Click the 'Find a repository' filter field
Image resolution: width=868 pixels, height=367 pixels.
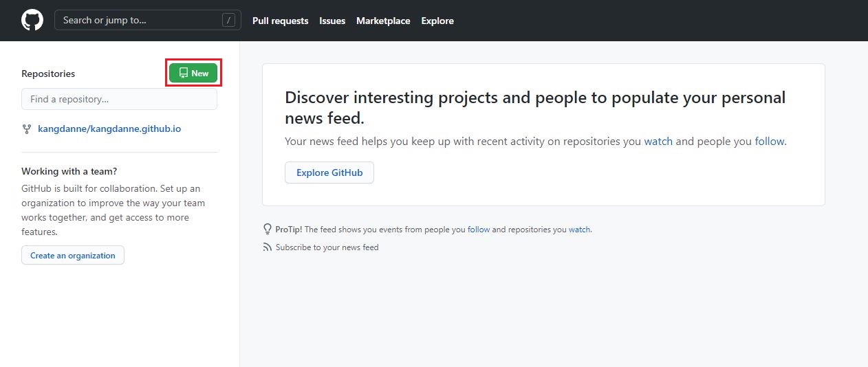[119, 99]
